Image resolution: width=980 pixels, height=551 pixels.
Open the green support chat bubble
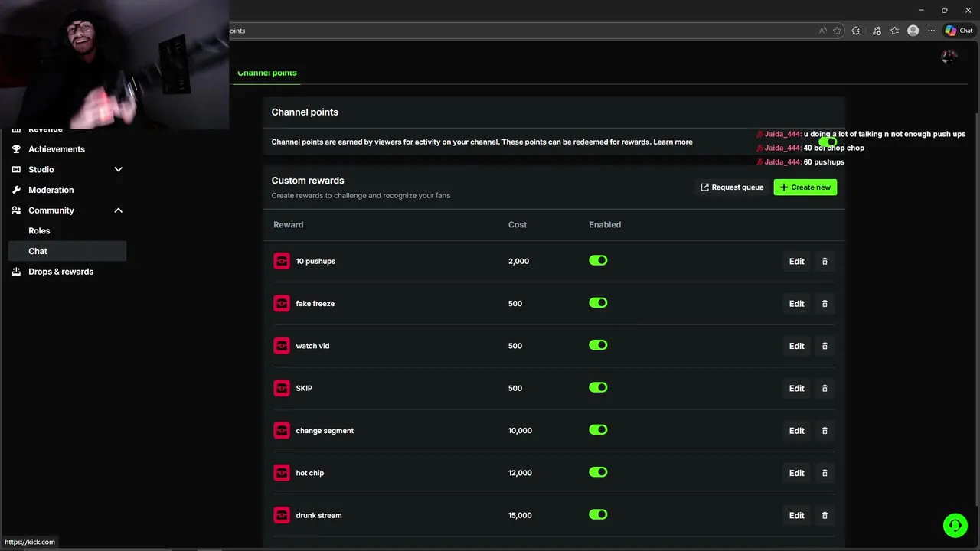[x=955, y=525]
